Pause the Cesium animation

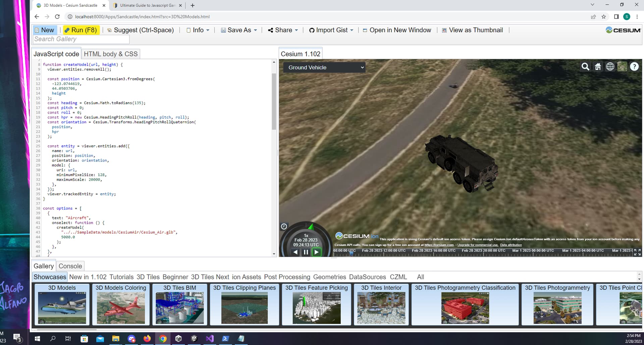coord(306,252)
